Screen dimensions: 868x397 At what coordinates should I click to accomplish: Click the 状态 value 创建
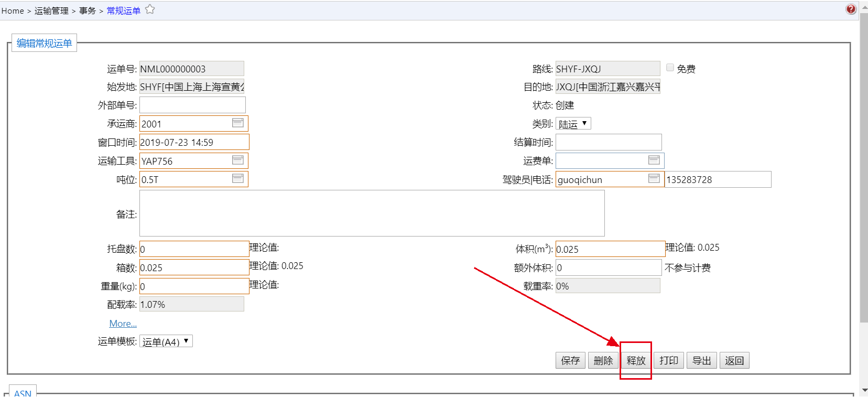pyautogui.click(x=565, y=105)
